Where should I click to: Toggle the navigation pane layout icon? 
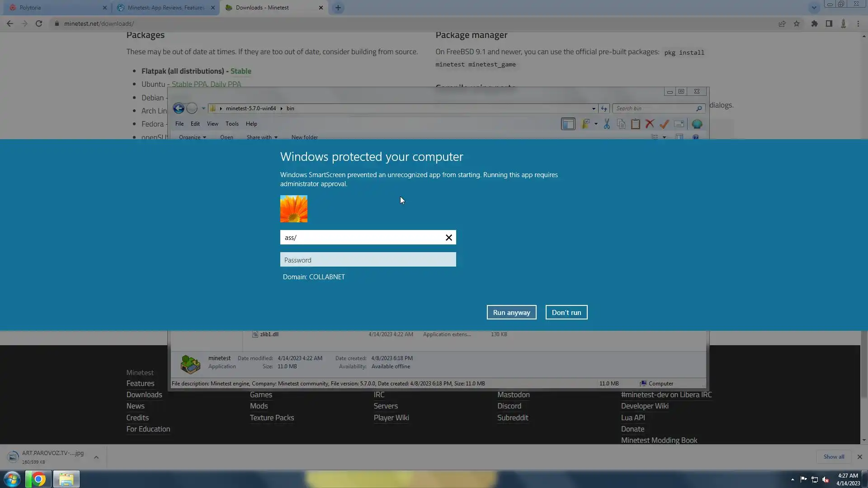click(568, 124)
